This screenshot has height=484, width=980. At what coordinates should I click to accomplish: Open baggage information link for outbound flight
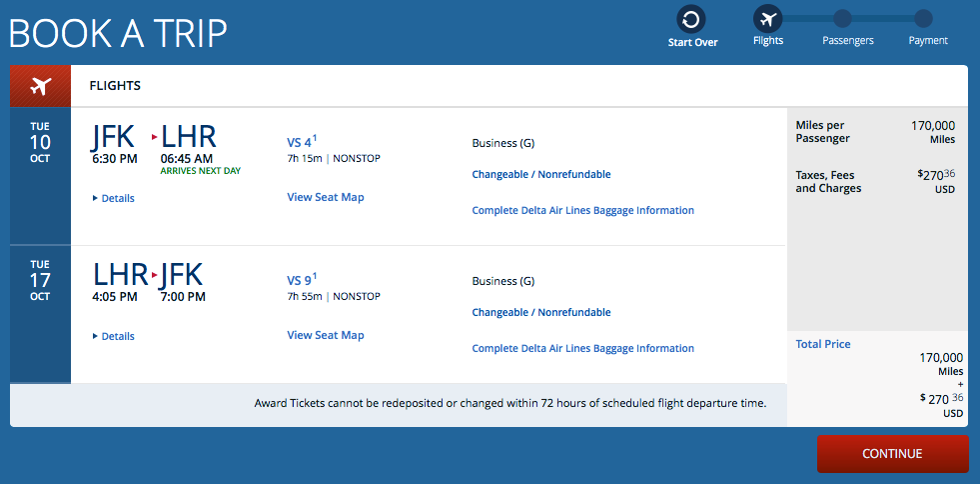582,210
